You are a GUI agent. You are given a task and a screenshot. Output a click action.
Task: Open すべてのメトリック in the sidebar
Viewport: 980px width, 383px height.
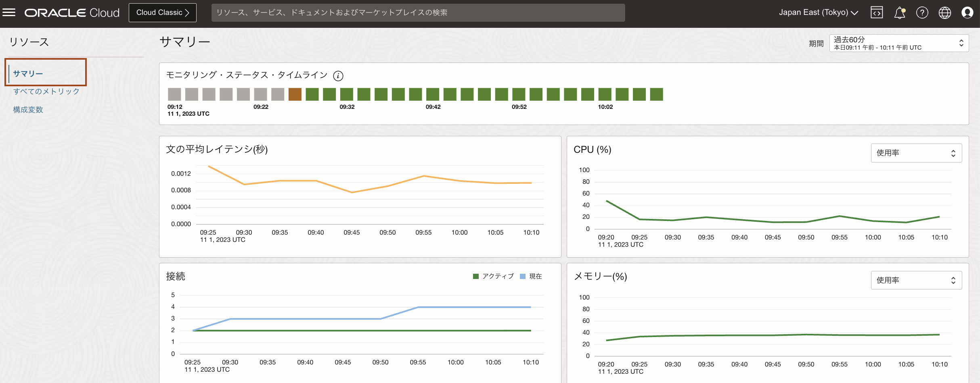pos(46,92)
